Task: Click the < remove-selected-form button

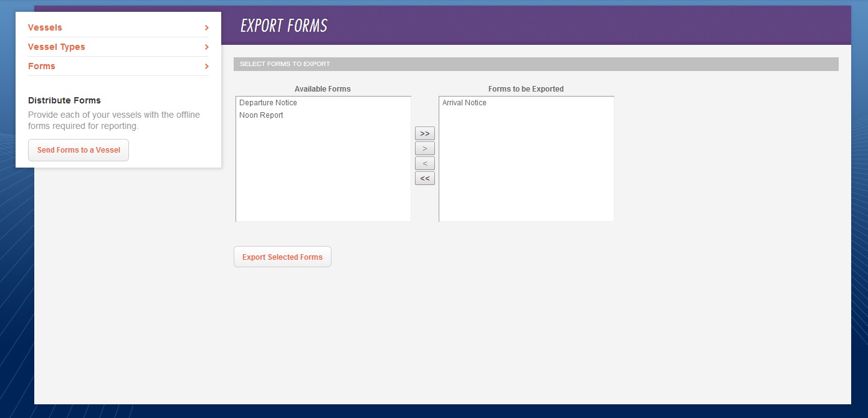Action: click(x=424, y=163)
